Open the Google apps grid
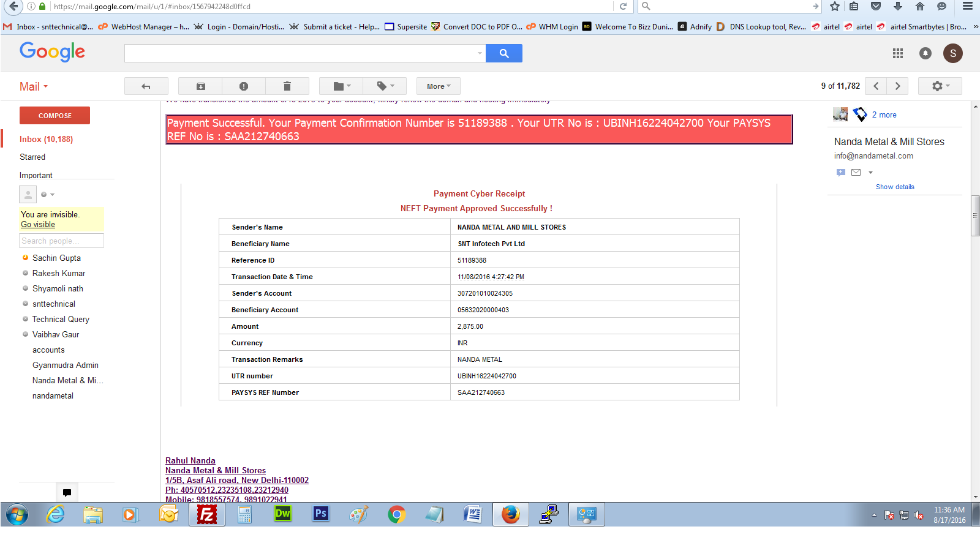The image size is (980, 551). [x=898, y=54]
